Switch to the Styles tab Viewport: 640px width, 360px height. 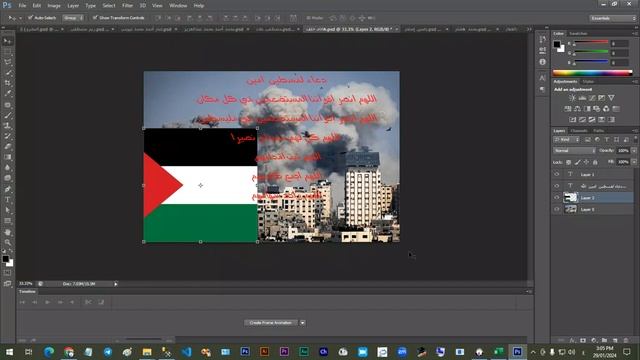[588, 82]
